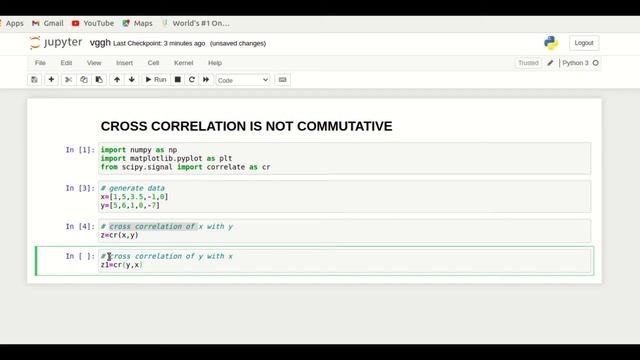Click the Logout button
This screenshot has height=360, width=640.
(584, 43)
